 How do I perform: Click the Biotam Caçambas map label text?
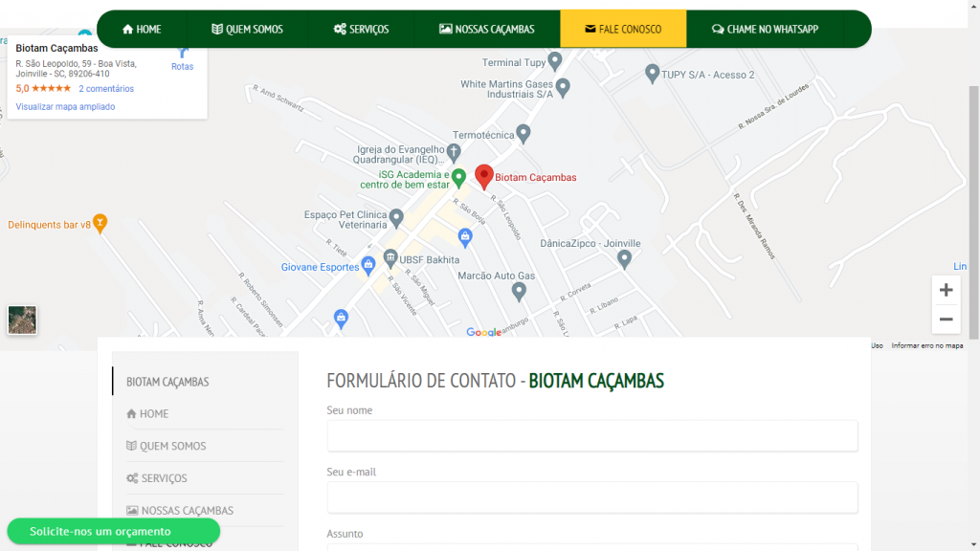pos(536,177)
